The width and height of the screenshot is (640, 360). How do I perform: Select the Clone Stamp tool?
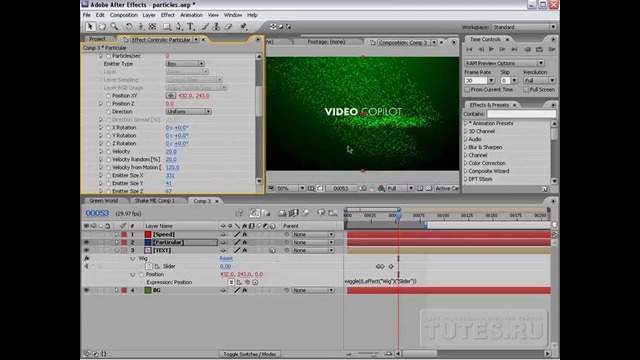(216, 27)
